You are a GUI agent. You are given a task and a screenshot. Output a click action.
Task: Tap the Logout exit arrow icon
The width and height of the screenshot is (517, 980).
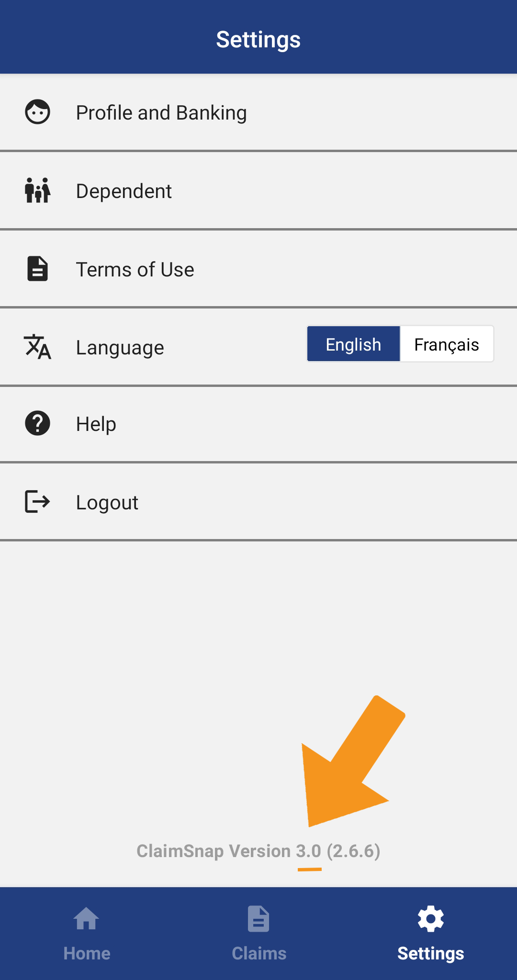point(37,502)
